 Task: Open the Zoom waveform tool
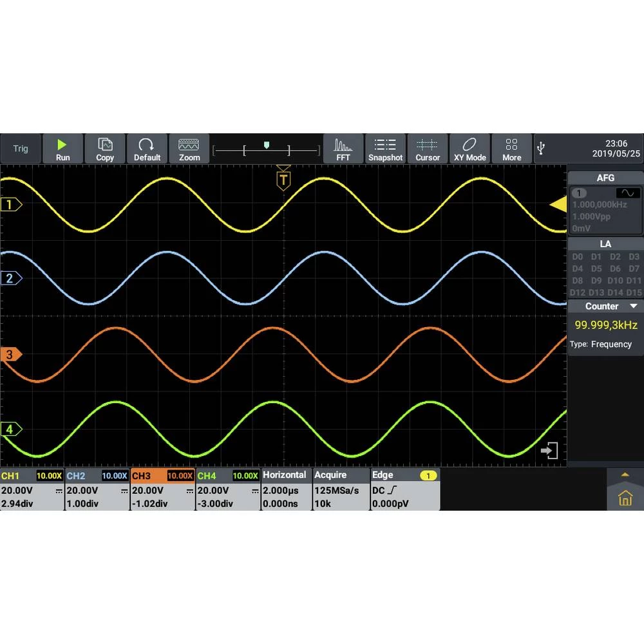[x=189, y=149]
